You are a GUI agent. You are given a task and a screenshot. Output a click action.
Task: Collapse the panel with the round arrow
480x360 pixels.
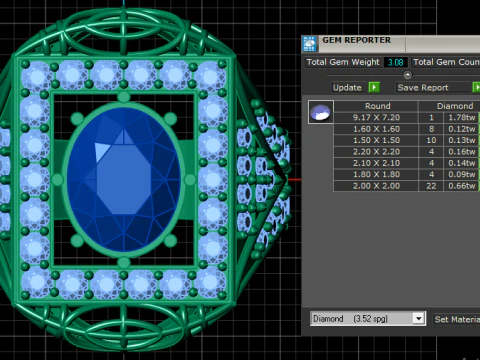(407, 75)
